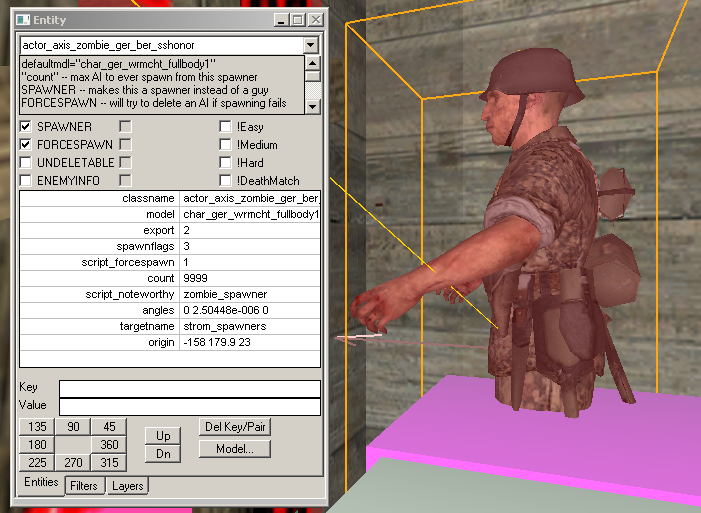701x513 pixels.
Task: Set angle to 90 with button
Action: (73, 427)
